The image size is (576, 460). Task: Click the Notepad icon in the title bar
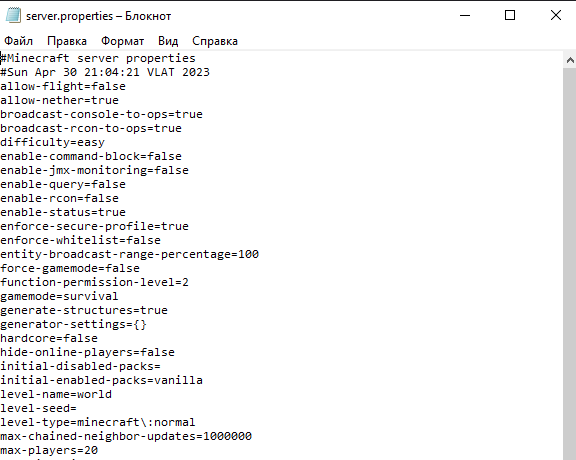coord(13,16)
